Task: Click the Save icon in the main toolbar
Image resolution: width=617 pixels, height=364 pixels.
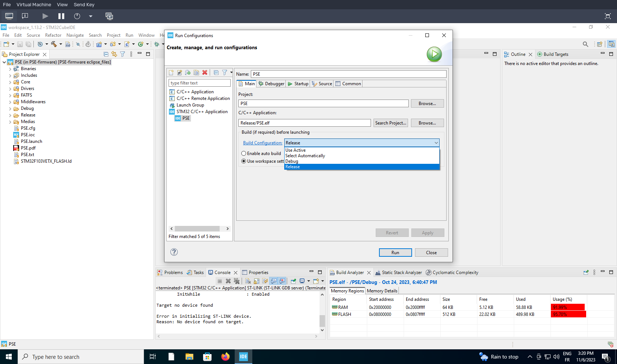Action: click(x=20, y=44)
